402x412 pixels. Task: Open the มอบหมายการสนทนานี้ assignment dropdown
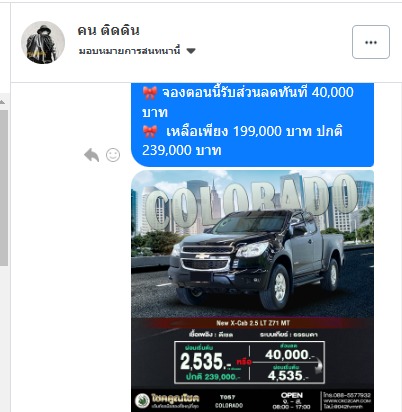[137, 51]
